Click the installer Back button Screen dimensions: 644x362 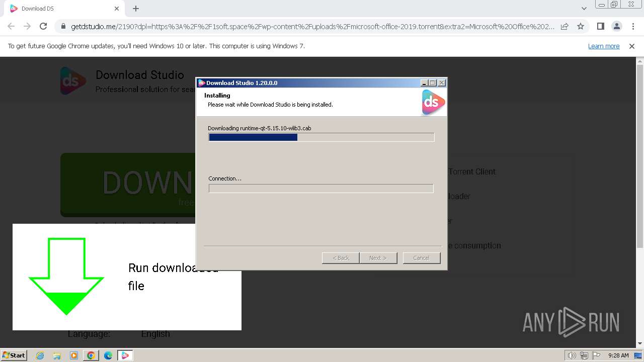341,258
